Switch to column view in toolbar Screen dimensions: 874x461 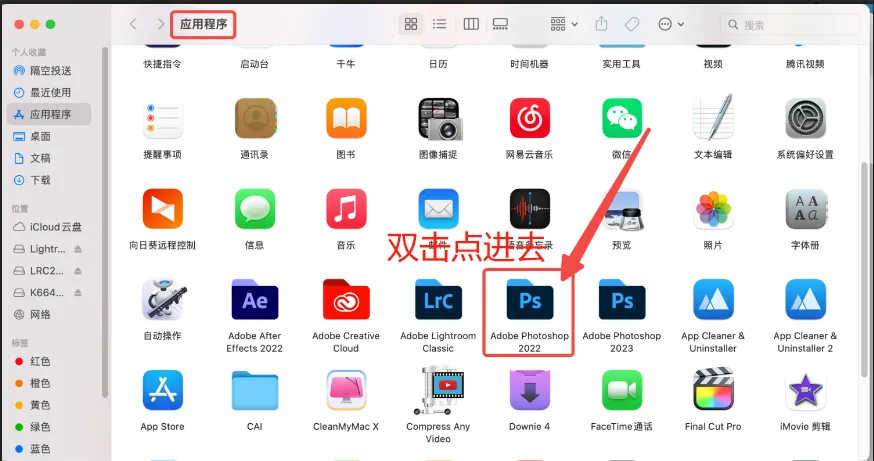point(471,24)
